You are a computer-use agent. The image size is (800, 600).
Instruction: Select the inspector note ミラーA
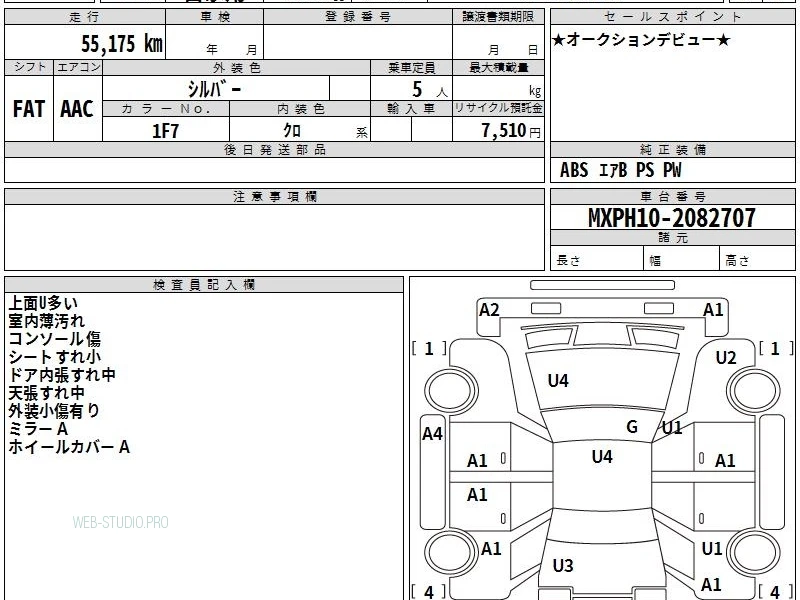[38, 429]
